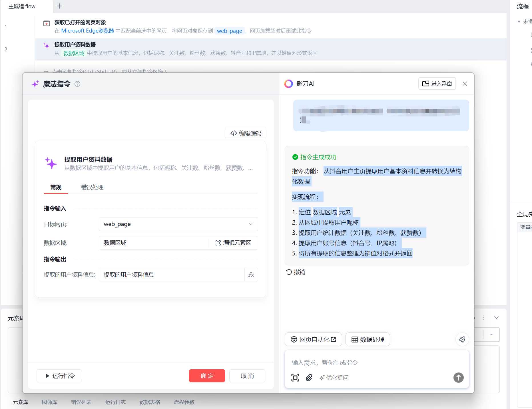
Task: Add a new flow tab with plus icon
Action: pyautogui.click(x=59, y=6)
